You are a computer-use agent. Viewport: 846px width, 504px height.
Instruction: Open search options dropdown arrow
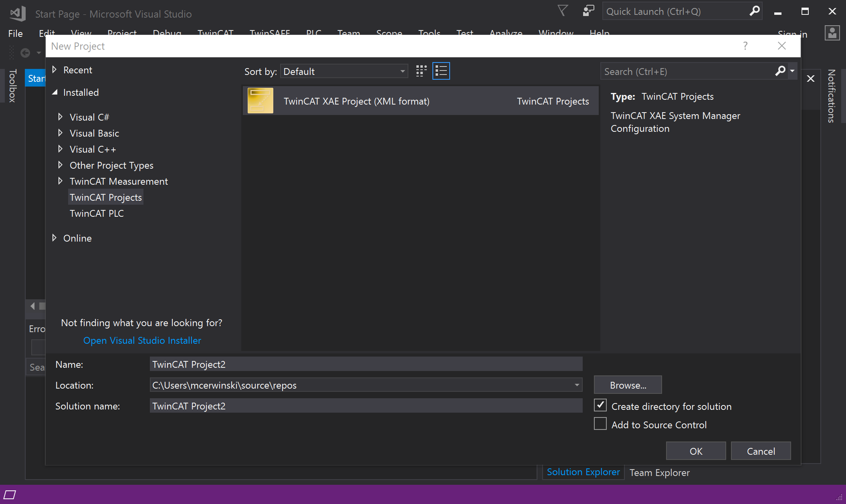[792, 71]
